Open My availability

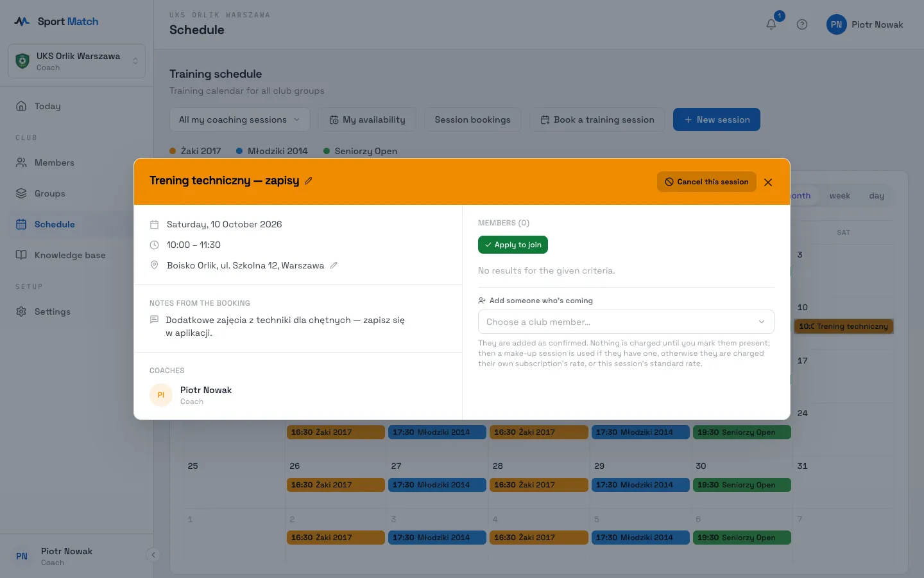click(x=367, y=119)
